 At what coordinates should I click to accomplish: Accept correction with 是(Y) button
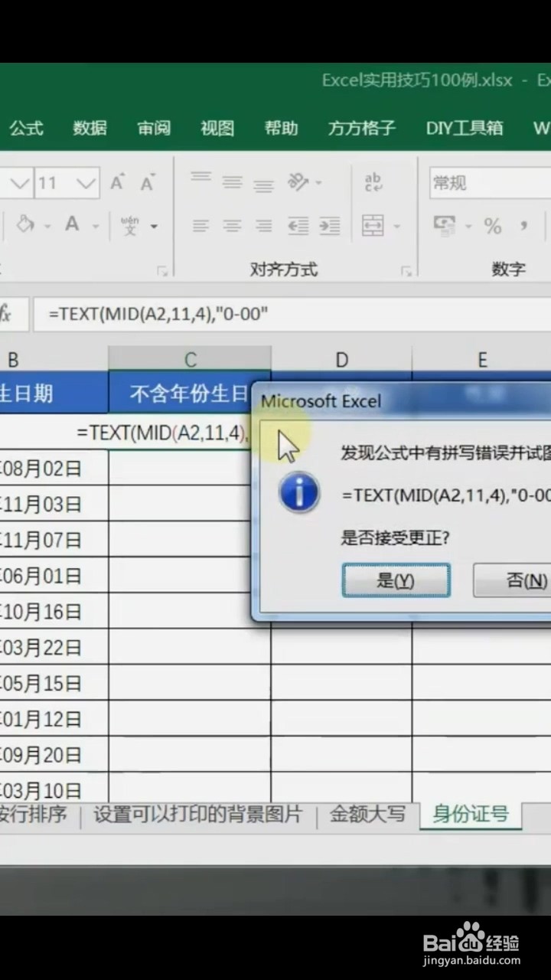click(x=396, y=580)
